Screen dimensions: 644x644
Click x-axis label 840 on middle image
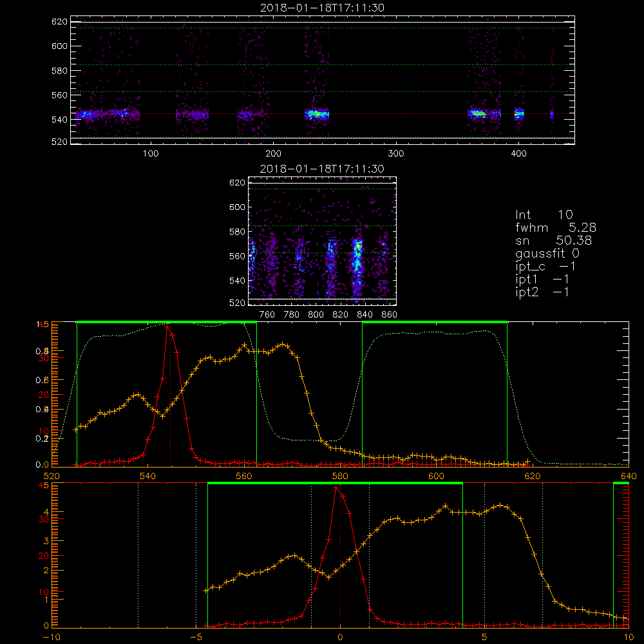point(365,315)
